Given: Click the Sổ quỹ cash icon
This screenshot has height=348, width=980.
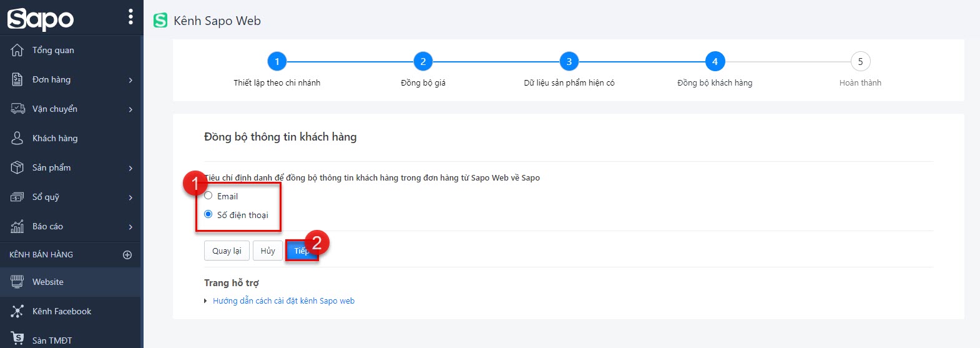Looking at the screenshot, I should click(17, 197).
